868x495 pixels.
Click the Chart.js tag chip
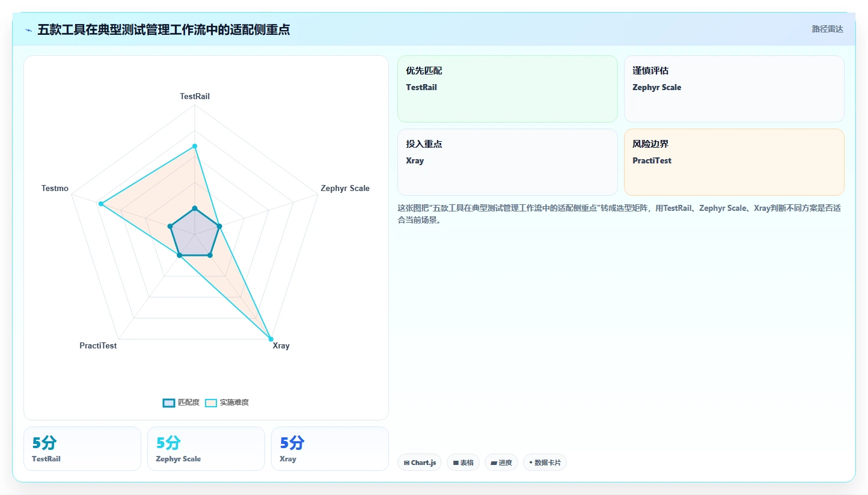[420, 463]
